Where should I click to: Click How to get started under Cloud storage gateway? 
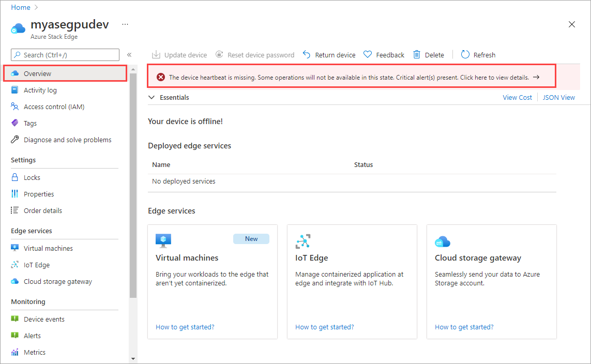coord(464,327)
